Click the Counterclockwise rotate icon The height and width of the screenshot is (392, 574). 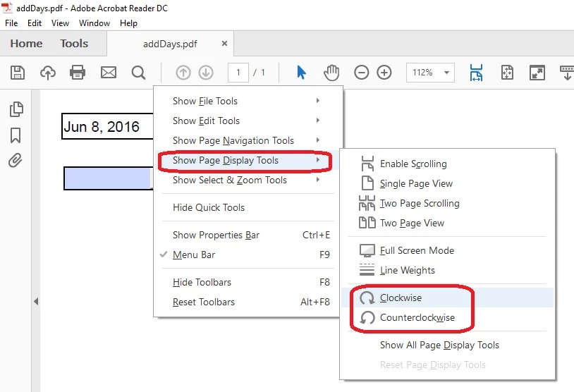click(x=367, y=318)
